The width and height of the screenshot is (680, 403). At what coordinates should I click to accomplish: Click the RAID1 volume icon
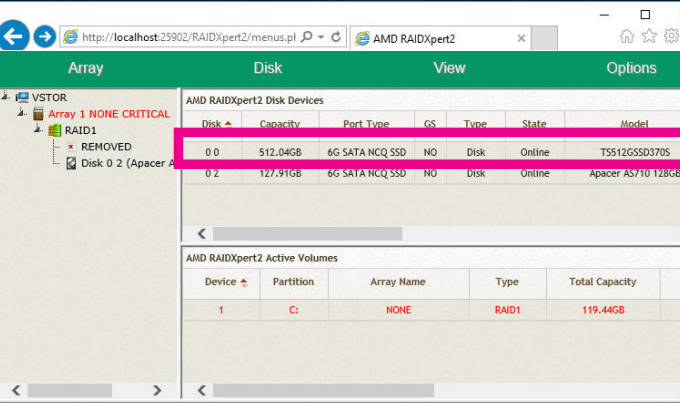pyautogui.click(x=56, y=130)
